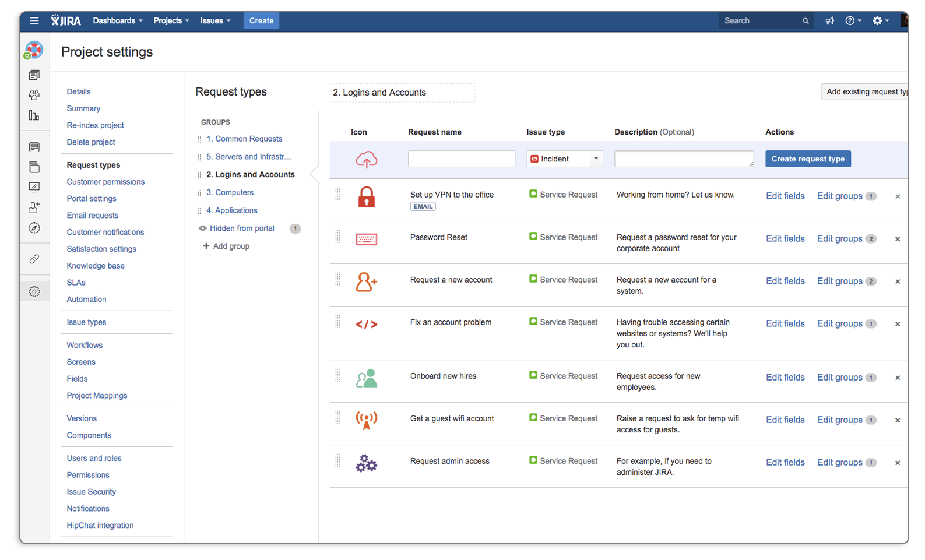The width and height of the screenshot is (925, 560).
Task: Open HipChat integration link
Action: coord(100,526)
